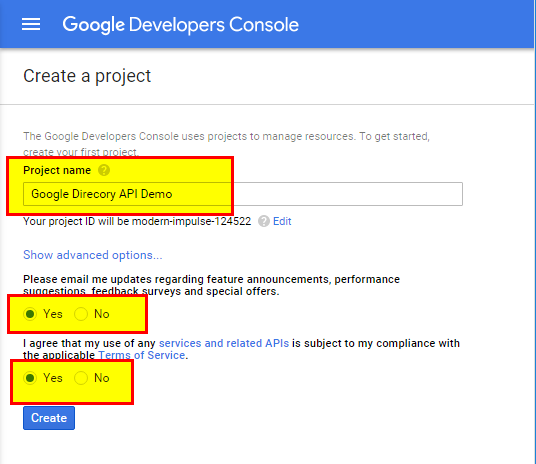Click the Create a project heading
This screenshot has width=536, height=464.
point(87,76)
